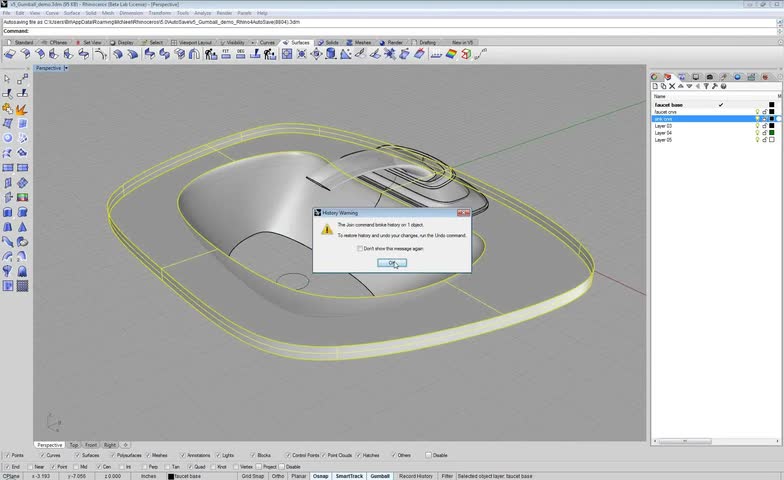Select the Right viewport tab
This screenshot has height=480, width=784.
pos(110,445)
